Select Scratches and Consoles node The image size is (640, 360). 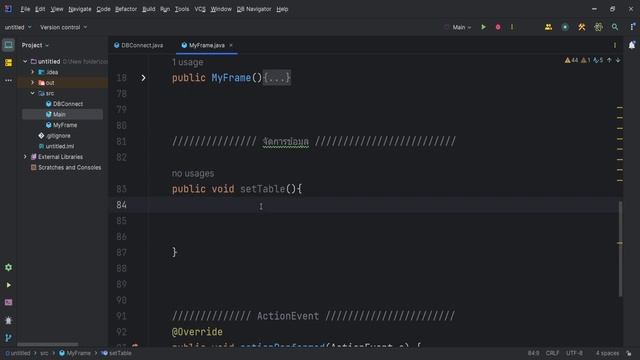click(66, 167)
